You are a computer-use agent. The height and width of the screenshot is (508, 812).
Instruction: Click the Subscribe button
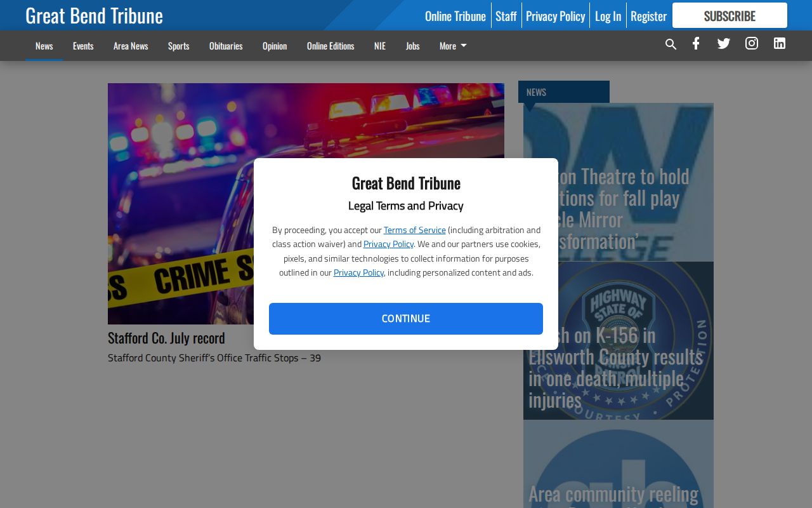pyautogui.click(x=730, y=15)
